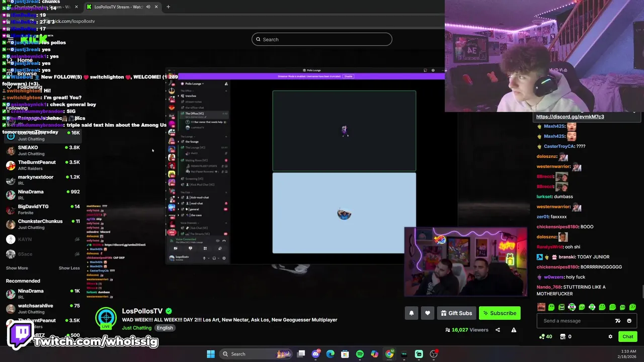Open Spotify from the taskbar
Viewport: 644px width, 362px height.
[360, 354]
